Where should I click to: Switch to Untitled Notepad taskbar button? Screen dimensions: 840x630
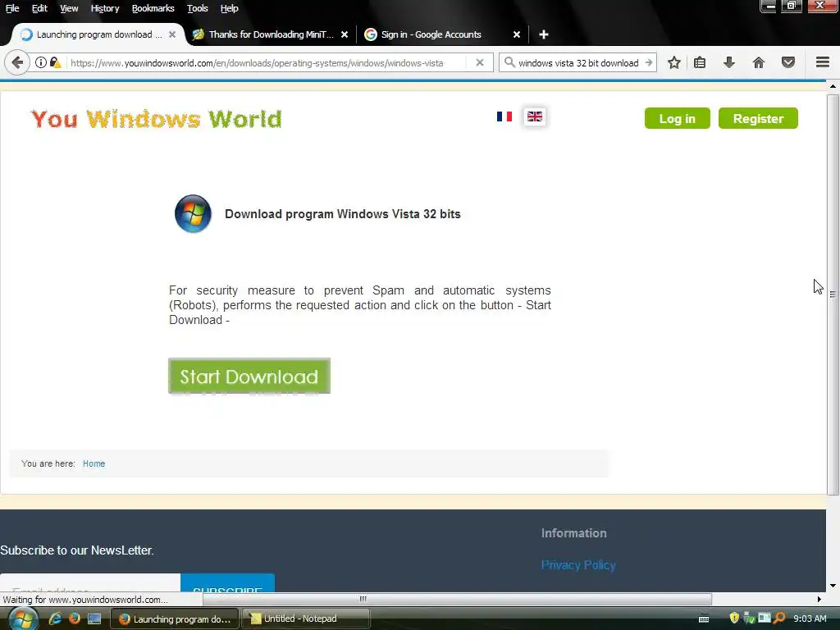tap(306, 619)
